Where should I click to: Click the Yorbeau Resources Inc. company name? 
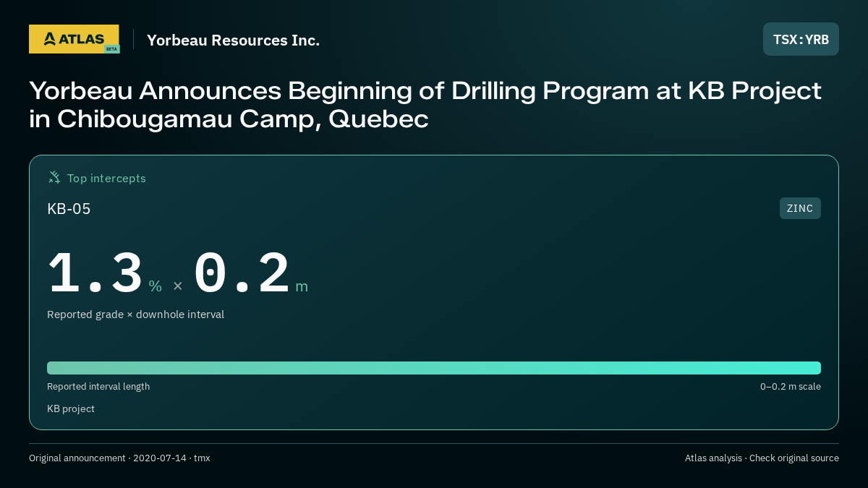[x=233, y=40]
